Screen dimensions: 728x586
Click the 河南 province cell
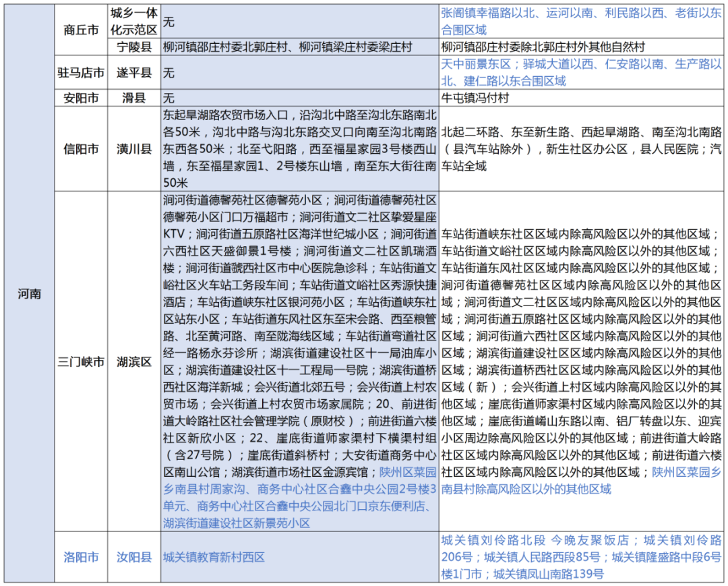(x=29, y=294)
